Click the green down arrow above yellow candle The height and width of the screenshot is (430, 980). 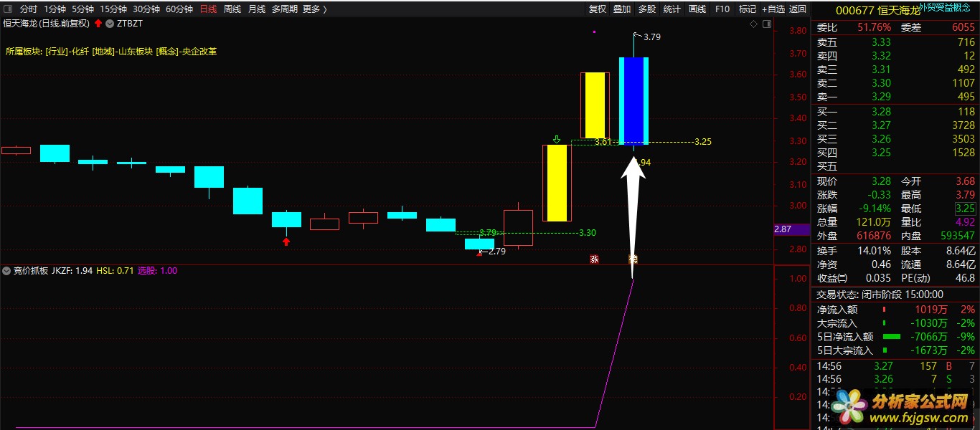tap(556, 139)
